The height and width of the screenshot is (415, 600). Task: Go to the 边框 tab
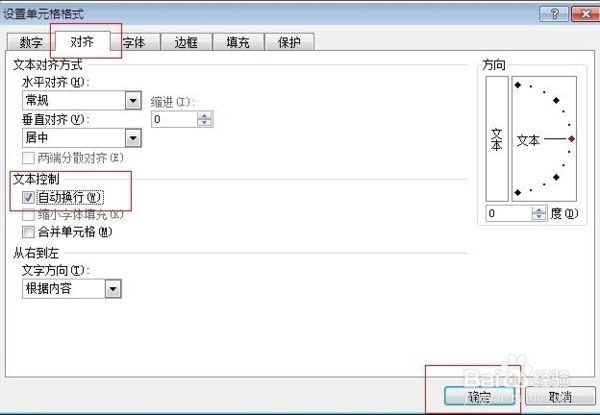(186, 42)
